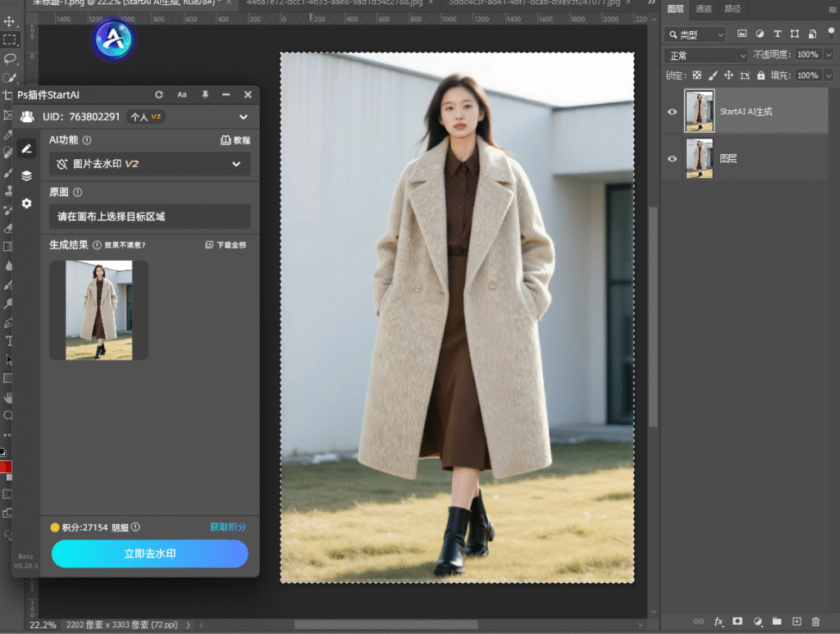Add a layer mask from Layers panel

coord(737,622)
